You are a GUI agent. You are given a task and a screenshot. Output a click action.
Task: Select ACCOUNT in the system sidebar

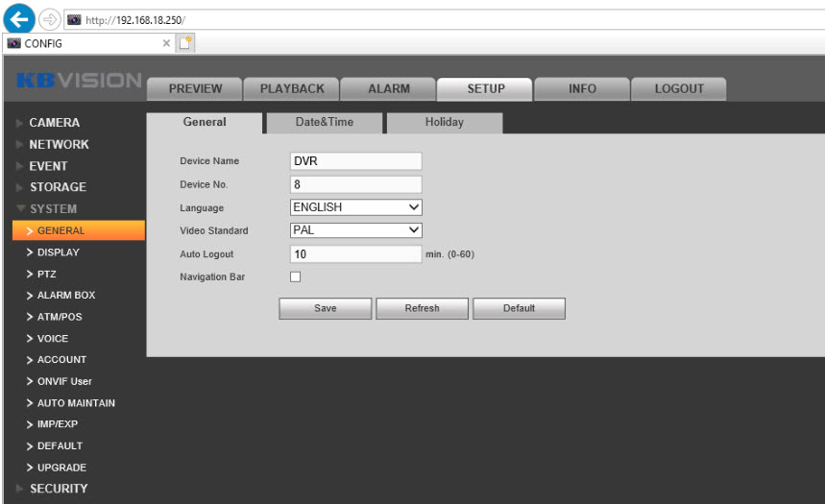coord(61,360)
